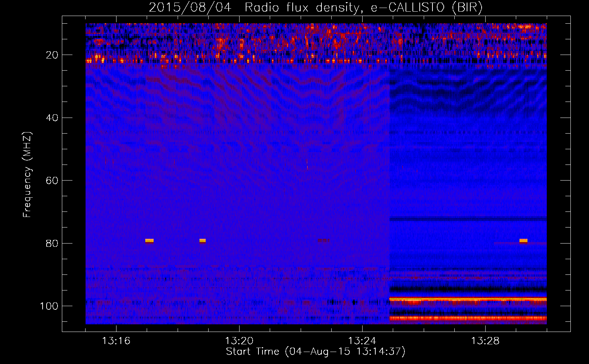Click the "Start Time (04-Aug-15 13:14:37)" axis label
The width and height of the screenshot is (589, 364).
316,352
